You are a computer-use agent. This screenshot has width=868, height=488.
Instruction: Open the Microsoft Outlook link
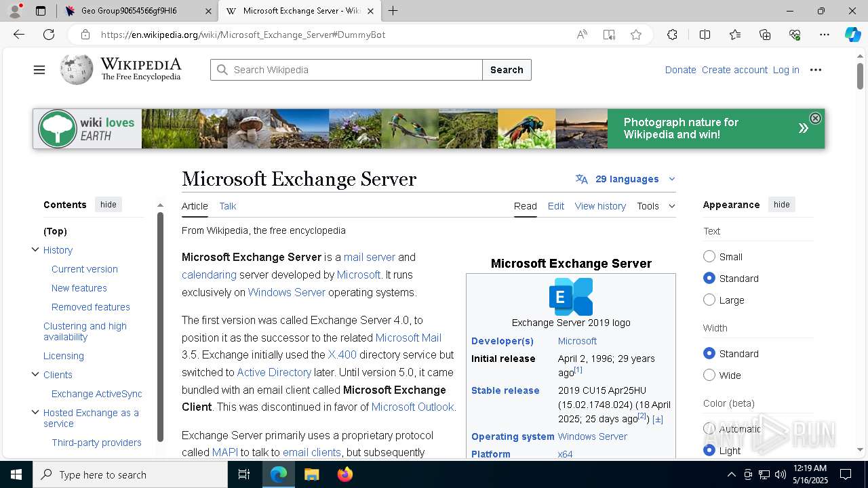tap(412, 407)
